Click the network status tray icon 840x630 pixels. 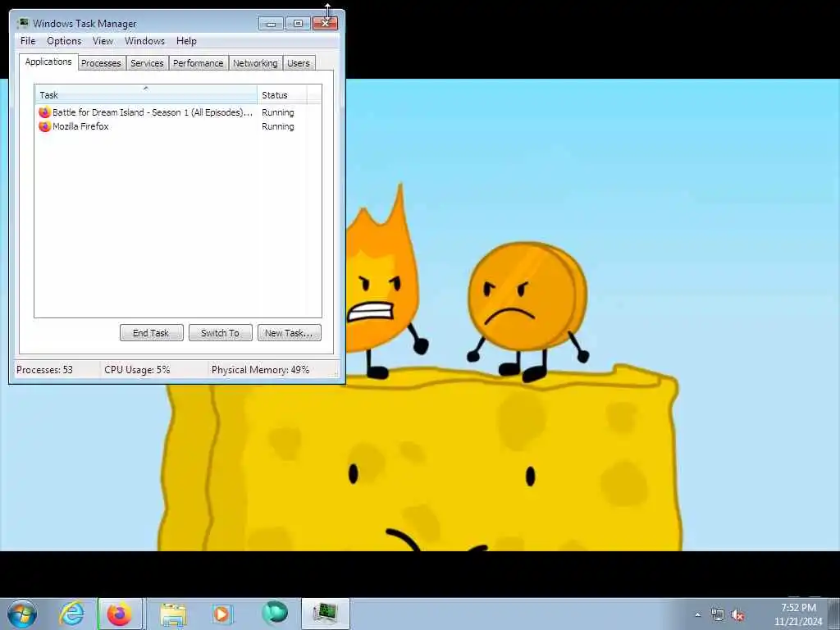[717, 615]
